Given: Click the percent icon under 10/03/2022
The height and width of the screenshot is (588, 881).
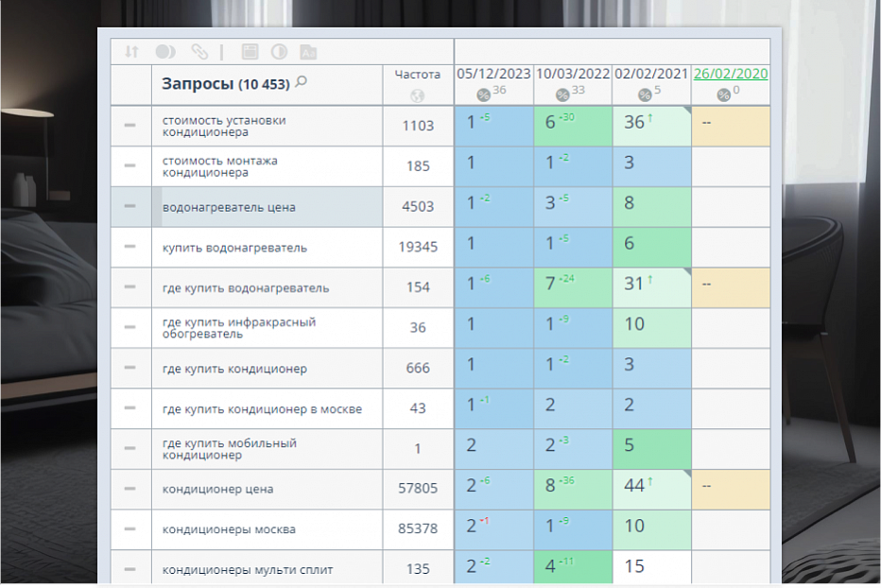Looking at the screenshot, I should (562, 95).
